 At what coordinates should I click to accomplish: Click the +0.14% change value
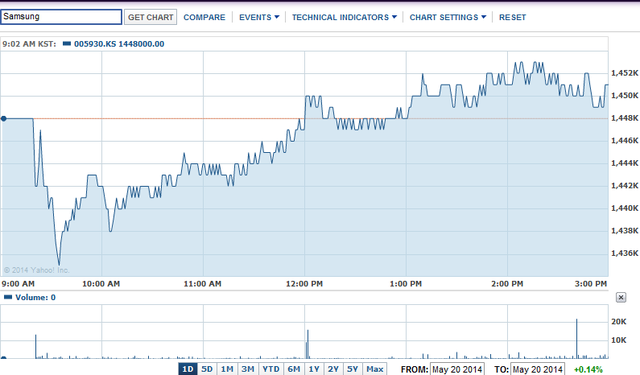(x=588, y=370)
